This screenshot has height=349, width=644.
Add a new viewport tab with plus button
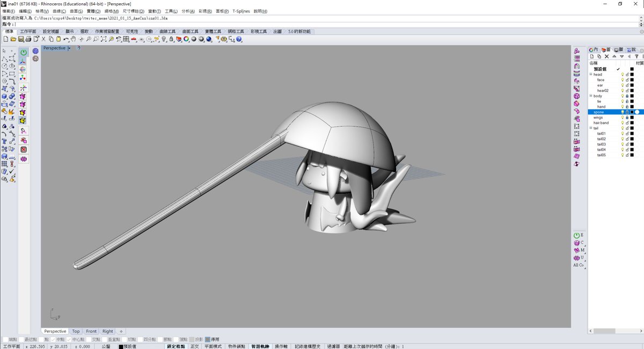click(x=121, y=331)
